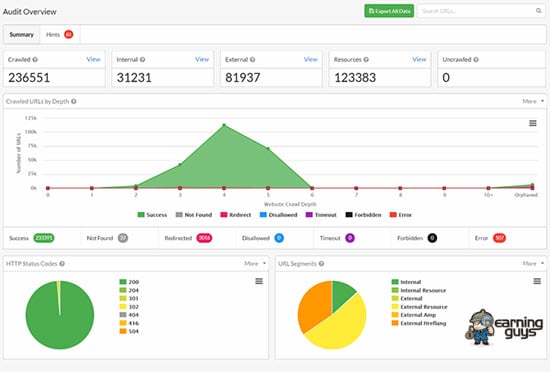The image size is (550, 372).
Task: Click the depth 4 peak data point
Action: pos(224,125)
